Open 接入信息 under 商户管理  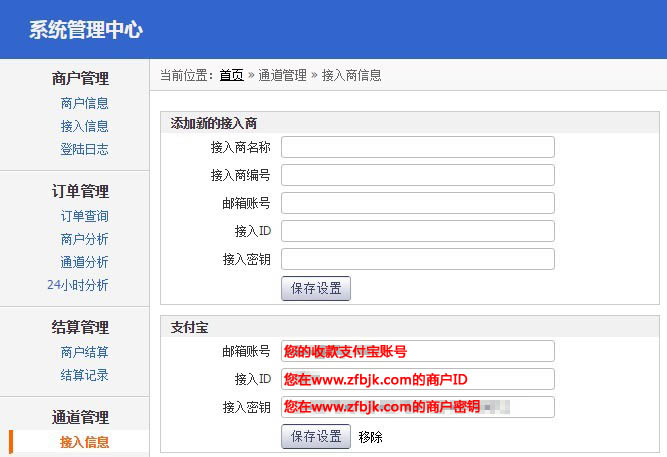pos(84,126)
